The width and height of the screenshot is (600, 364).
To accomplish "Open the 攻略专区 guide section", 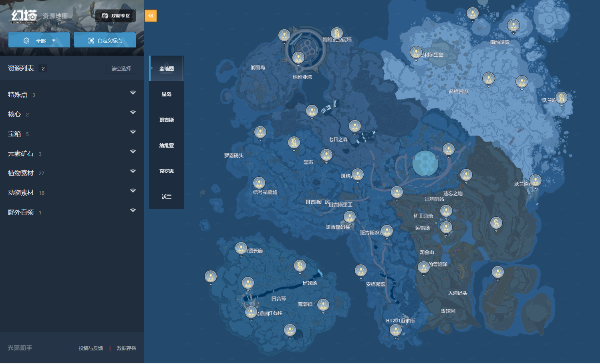I will [116, 16].
